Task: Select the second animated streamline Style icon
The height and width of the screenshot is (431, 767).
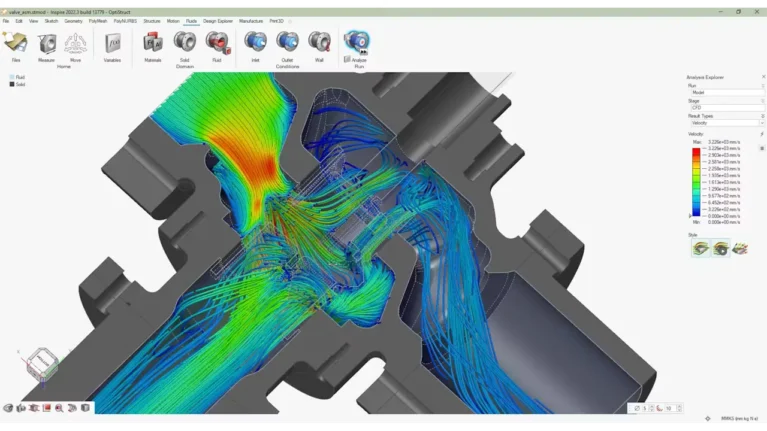Action: point(721,249)
